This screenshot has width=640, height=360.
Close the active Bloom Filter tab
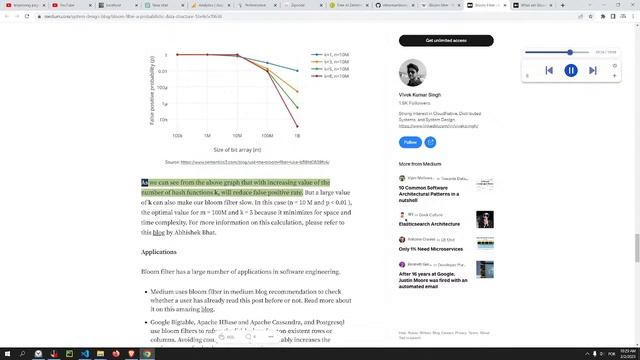click(505, 5)
